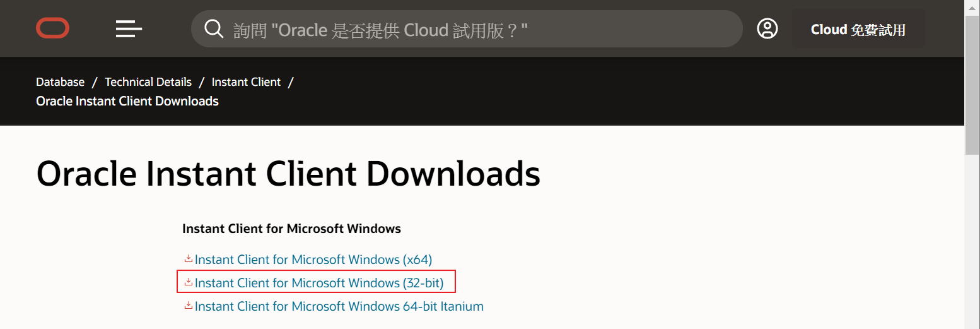This screenshot has height=329, width=980.
Task: Click download icon beside Windows (32-bit) link
Action: click(188, 282)
